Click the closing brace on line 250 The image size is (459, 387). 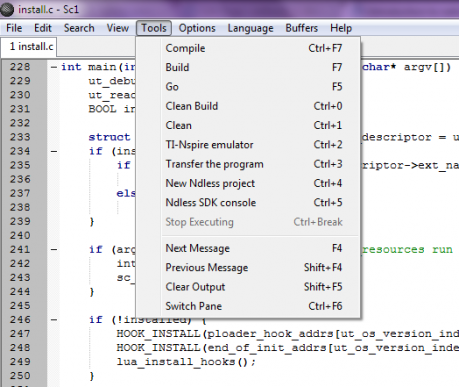(92, 376)
